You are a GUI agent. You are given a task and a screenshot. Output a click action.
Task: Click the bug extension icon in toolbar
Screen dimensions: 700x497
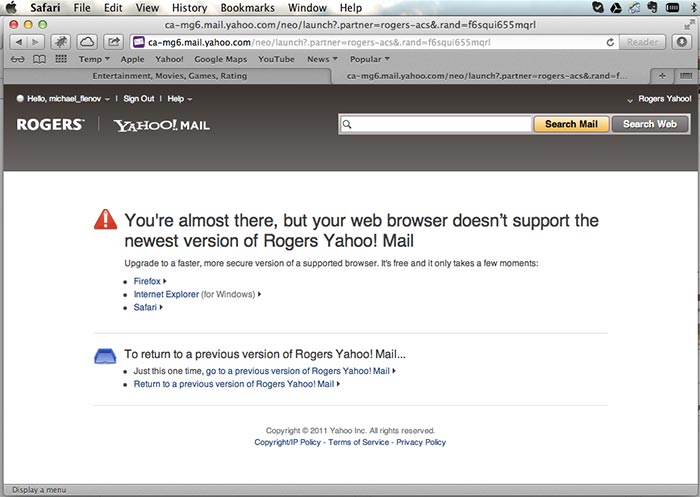point(61,42)
